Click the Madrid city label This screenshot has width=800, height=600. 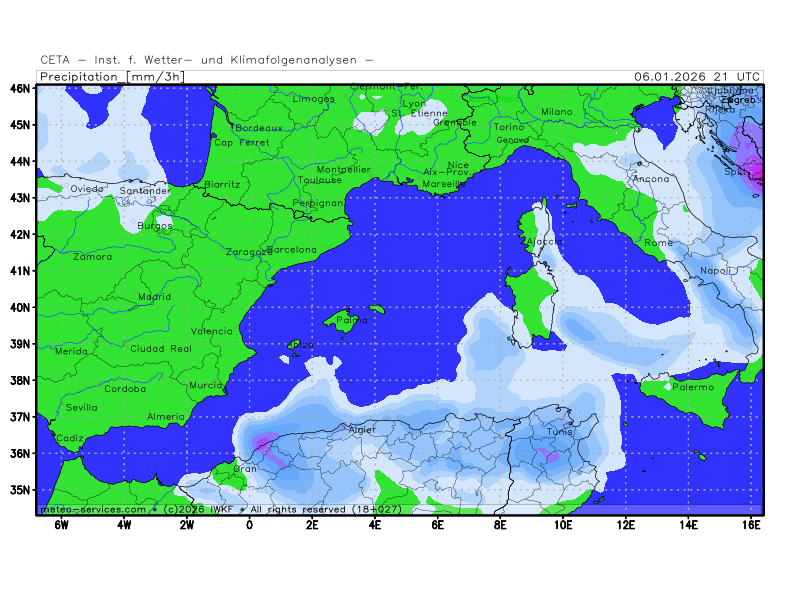click(x=154, y=297)
